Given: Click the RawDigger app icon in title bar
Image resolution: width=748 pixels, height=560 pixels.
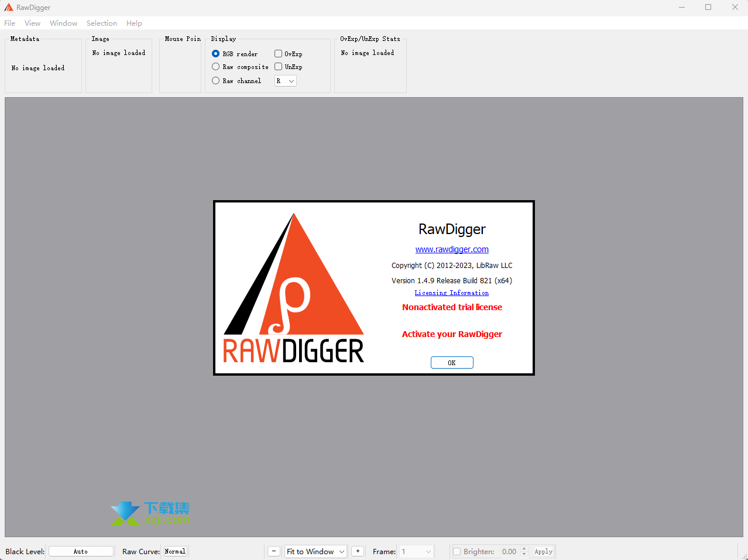Looking at the screenshot, I should click(9, 8).
